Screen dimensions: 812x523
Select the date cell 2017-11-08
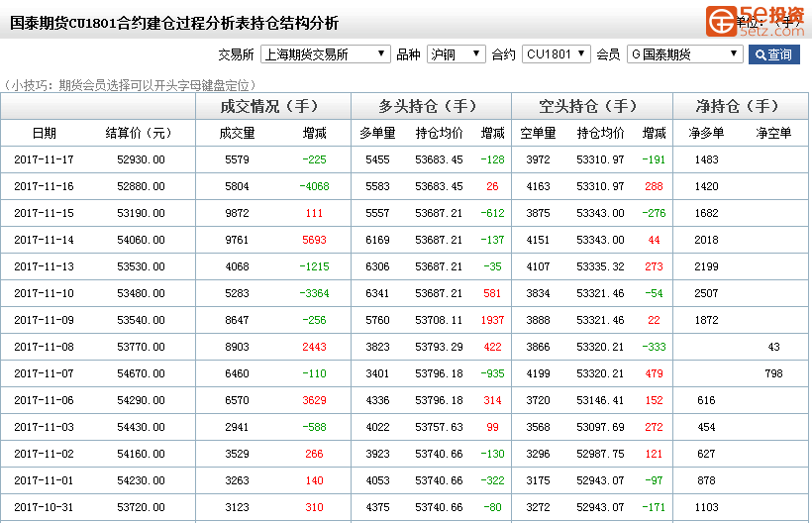tap(44, 347)
